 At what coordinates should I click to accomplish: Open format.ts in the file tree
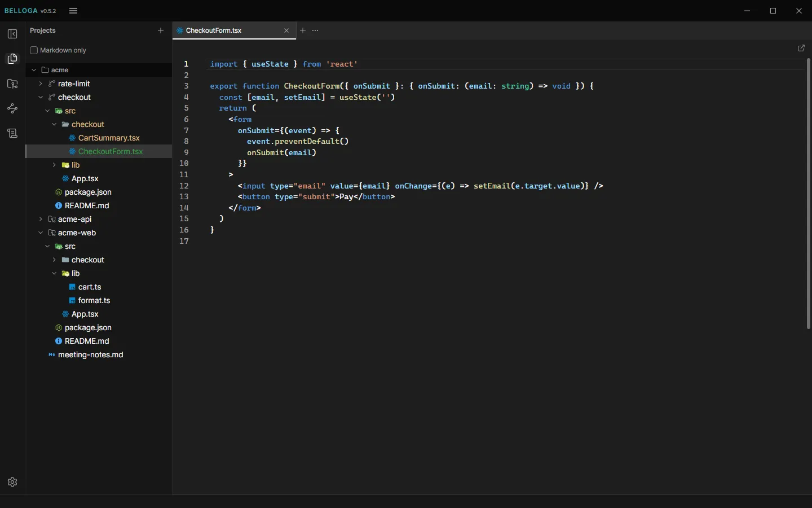pyautogui.click(x=99, y=300)
